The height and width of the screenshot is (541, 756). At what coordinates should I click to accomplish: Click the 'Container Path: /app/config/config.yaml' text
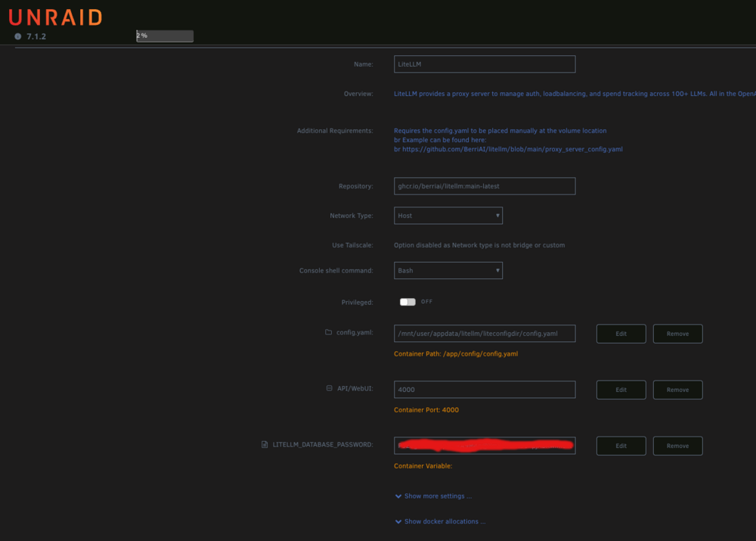(x=456, y=354)
